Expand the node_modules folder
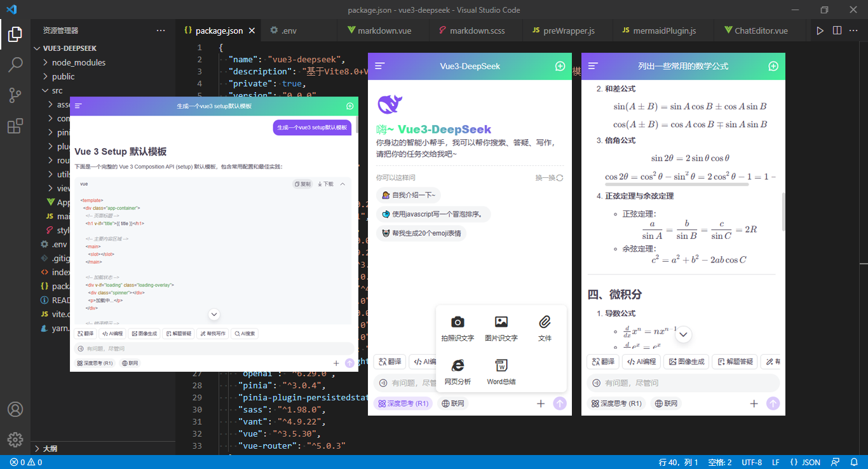Screen dimensions: 868x469 tap(103, 62)
